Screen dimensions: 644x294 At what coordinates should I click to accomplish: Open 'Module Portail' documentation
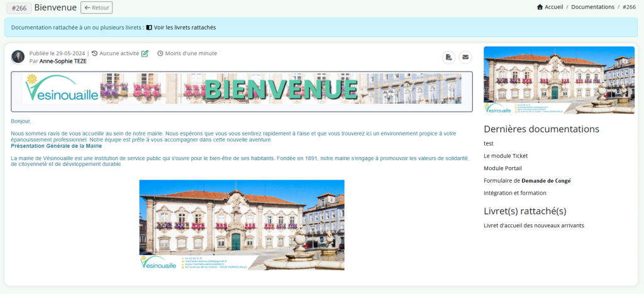(x=502, y=168)
